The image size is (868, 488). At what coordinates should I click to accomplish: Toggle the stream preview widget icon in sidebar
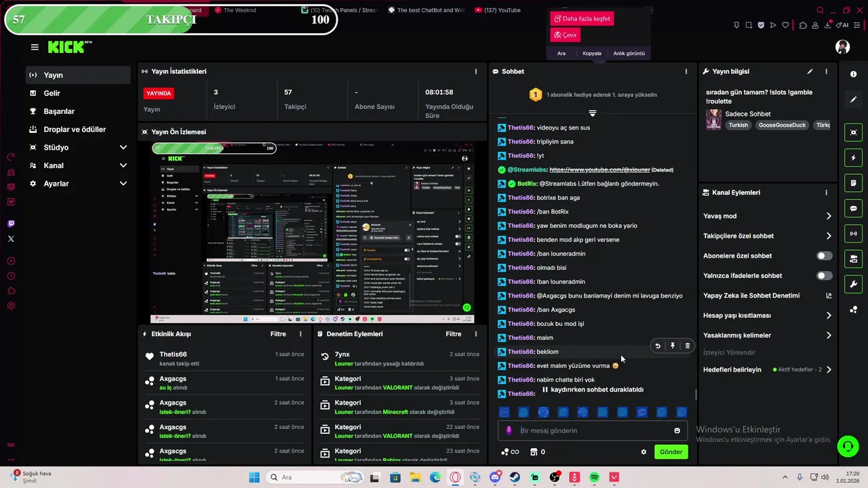[x=853, y=132]
